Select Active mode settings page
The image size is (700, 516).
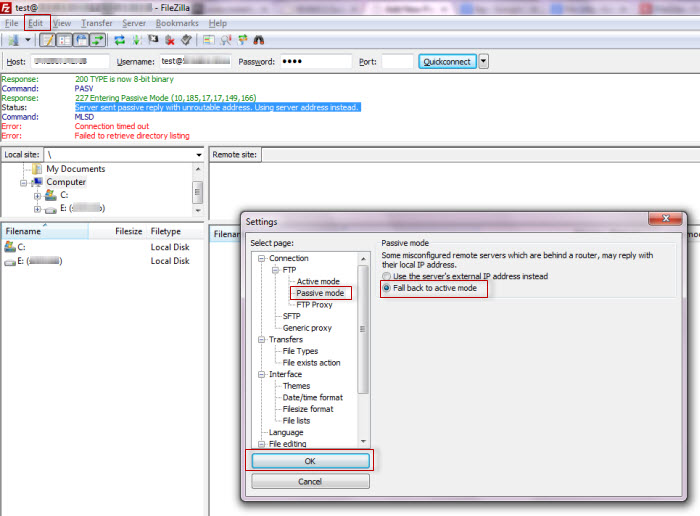tap(318, 282)
